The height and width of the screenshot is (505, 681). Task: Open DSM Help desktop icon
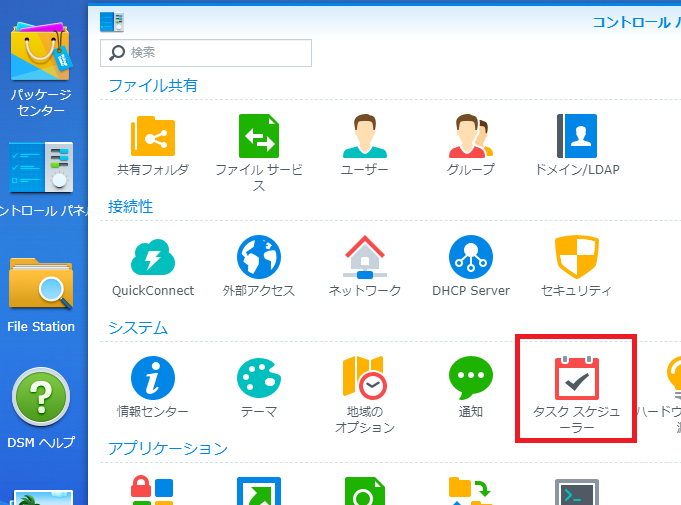pos(41,398)
